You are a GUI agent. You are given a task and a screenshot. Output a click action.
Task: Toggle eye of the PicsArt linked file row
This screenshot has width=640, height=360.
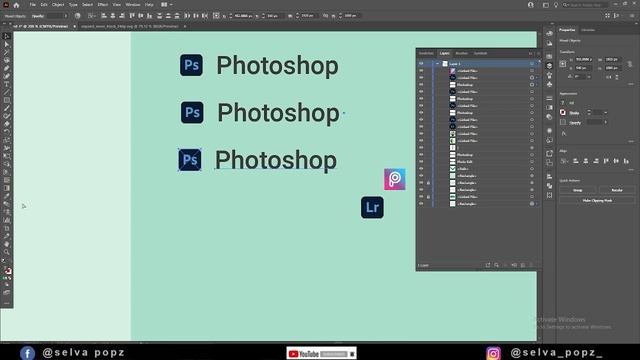(x=421, y=71)
